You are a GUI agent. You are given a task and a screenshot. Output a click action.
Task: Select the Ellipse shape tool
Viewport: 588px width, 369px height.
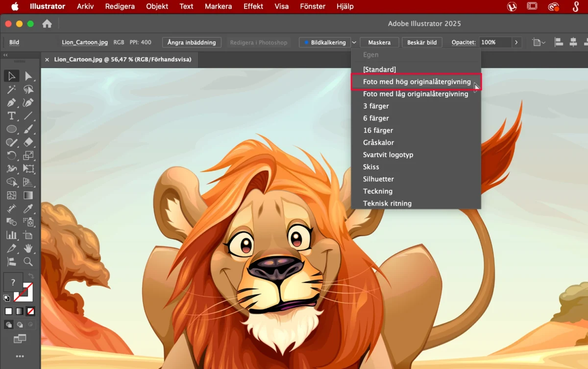pos(12,129)
